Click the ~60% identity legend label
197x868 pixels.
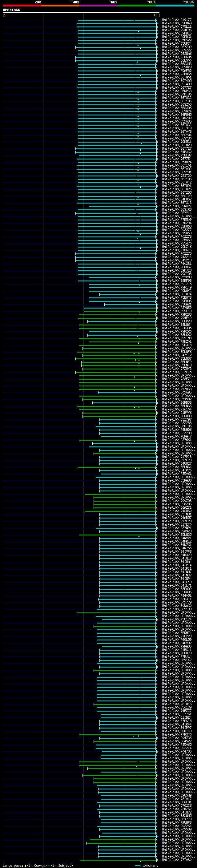pos(113,2)
